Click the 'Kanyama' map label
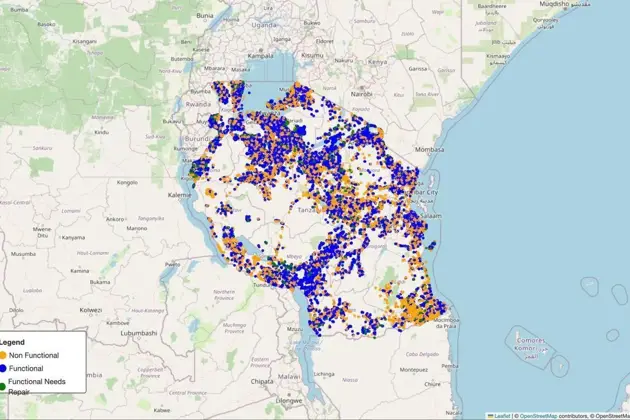Image resolution: width=630 pixels, height=420 pixels. pyautogui.click(x=73, y=238)
